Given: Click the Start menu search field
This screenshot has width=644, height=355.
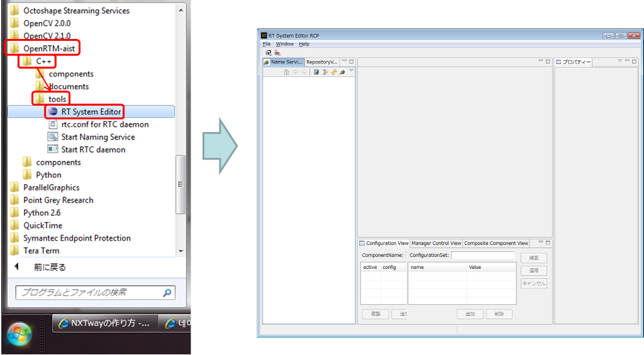Looking at the screenshot, I should (x=96, y=293).
